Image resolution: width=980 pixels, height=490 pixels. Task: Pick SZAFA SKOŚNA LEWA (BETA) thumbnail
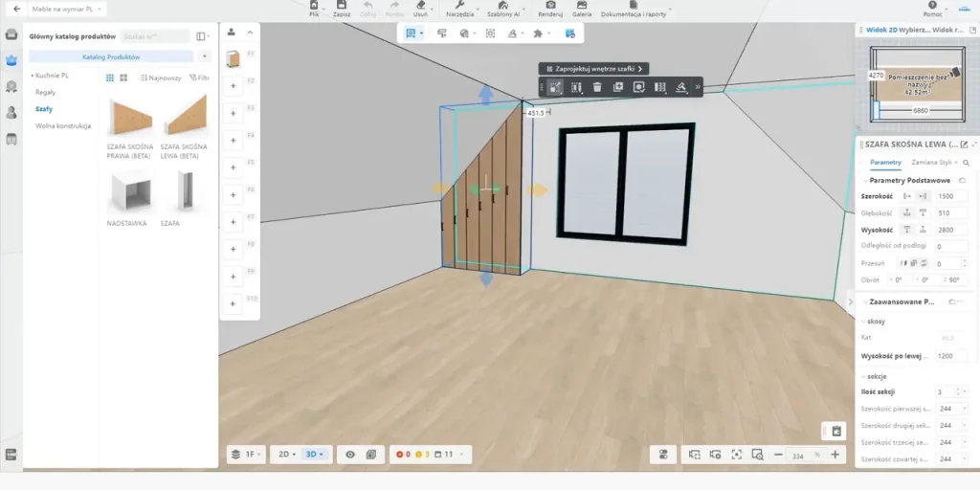(184, 117)
